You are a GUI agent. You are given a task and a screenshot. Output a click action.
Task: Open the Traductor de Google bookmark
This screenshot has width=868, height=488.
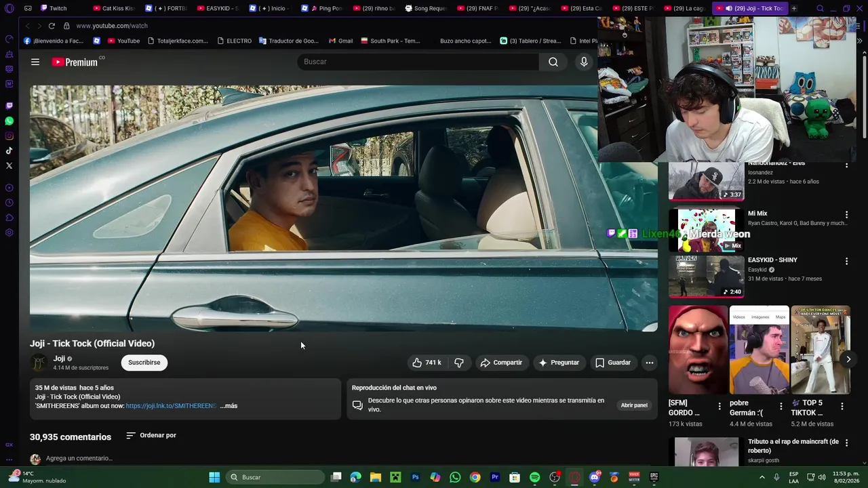coord(288,41)
